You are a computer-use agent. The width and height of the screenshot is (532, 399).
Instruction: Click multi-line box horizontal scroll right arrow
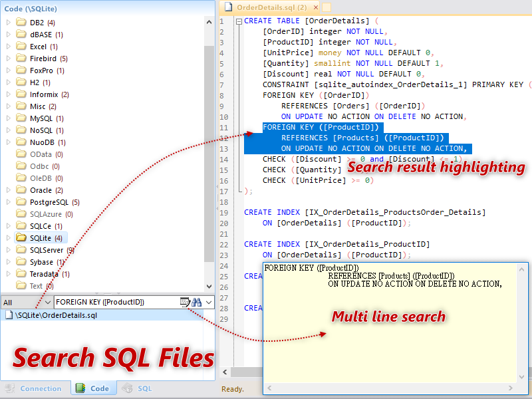coord(510,388)
